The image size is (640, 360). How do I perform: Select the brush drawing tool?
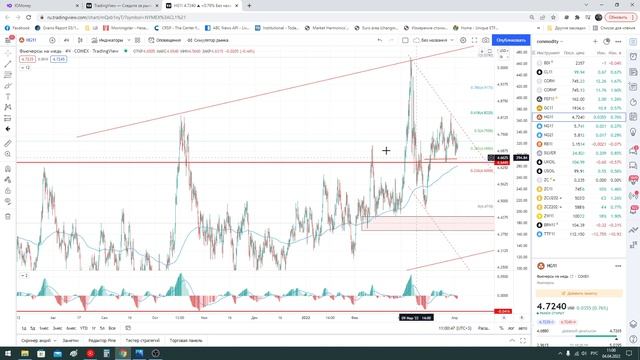(8, 86)
